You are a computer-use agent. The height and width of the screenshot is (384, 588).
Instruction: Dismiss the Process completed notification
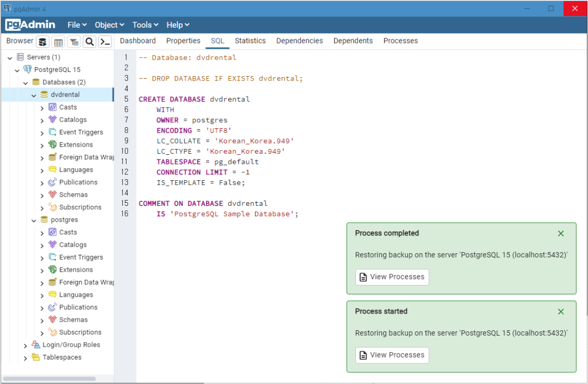click(x=561, y=233)
